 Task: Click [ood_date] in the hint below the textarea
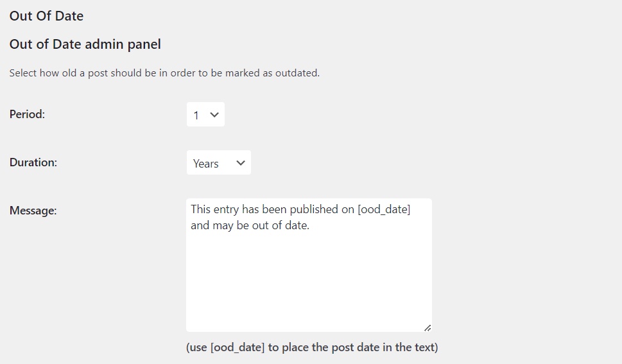238,347
